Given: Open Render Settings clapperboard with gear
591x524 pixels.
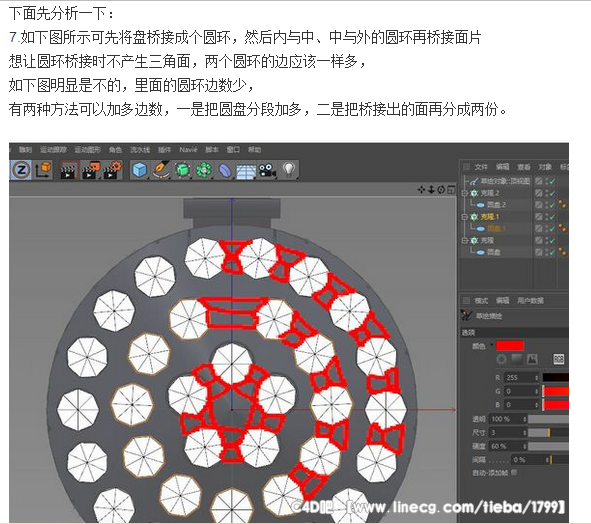Looking at the screenshot, I should pyautogui.click(x=113, y=170).
